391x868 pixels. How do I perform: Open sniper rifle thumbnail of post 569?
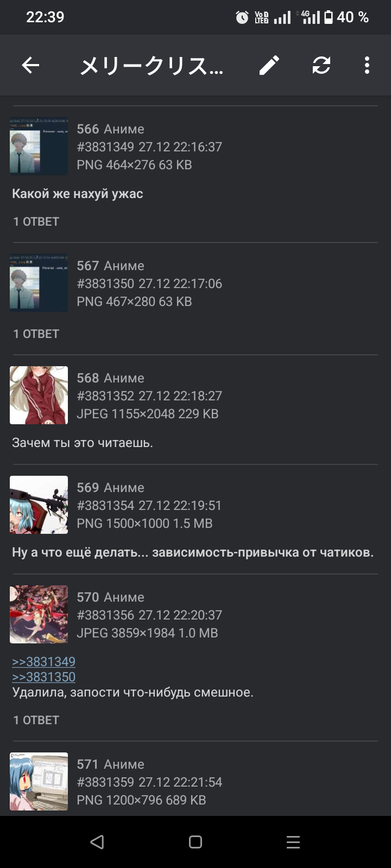point(39,505)
